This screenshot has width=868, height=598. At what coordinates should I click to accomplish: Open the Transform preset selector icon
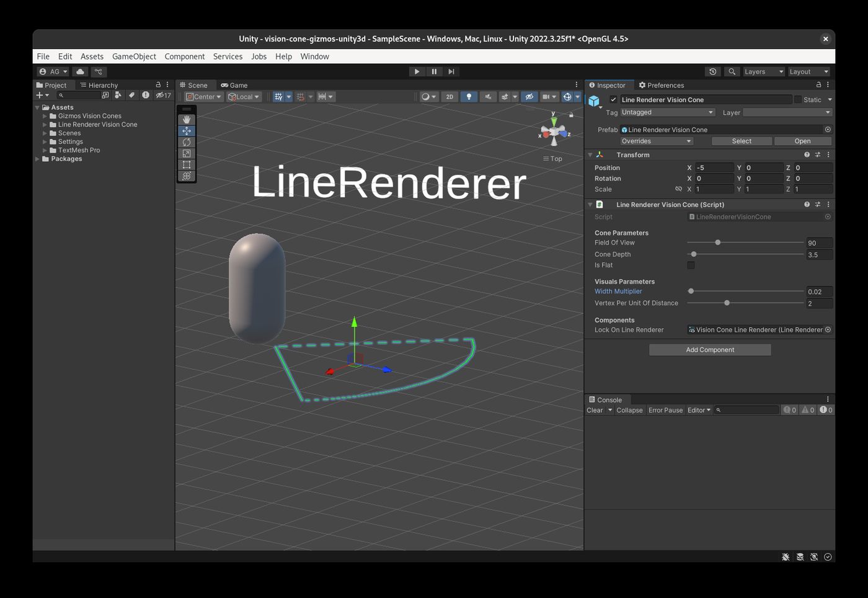click(x=818, y=154)
